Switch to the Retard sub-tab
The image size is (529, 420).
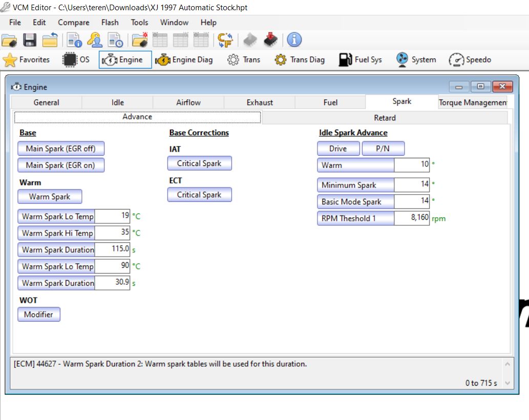tap(385, 118)
